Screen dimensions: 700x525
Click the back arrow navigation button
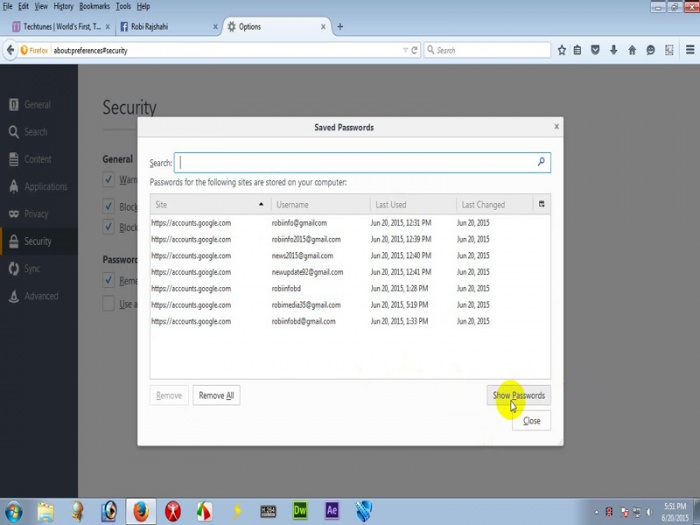click(x=10, y=50)
